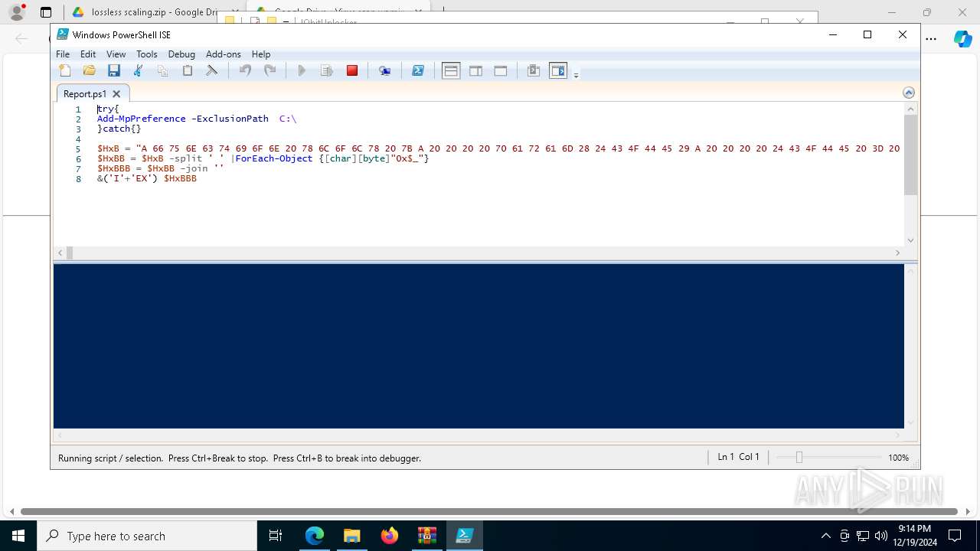The width and height of the screenshot is (980, 551).
Task: Open Microsoft Edge from taskbar
Action: click(x=315, y=536)
